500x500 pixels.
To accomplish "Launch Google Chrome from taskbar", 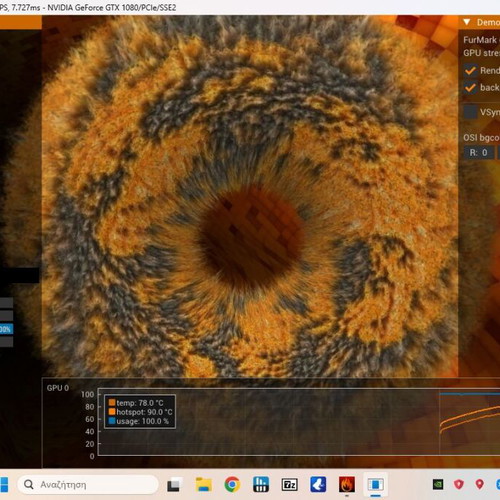I will (232, 484).
